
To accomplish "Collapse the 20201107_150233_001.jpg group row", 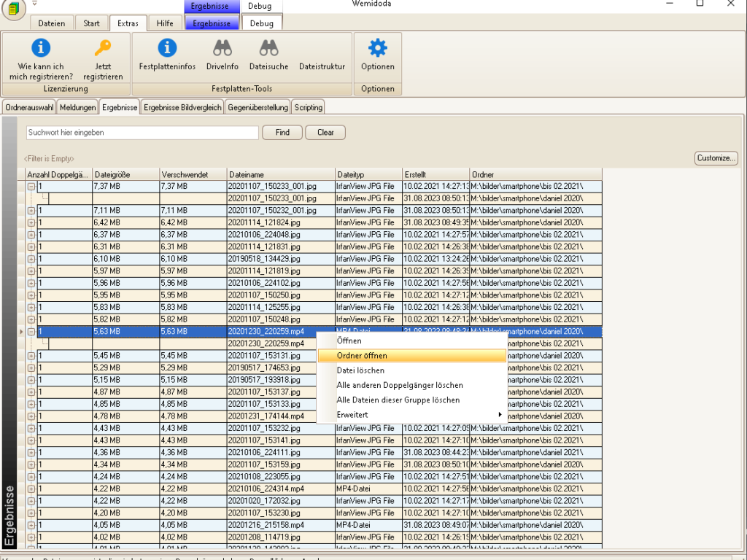I will (x=31, y=187).
